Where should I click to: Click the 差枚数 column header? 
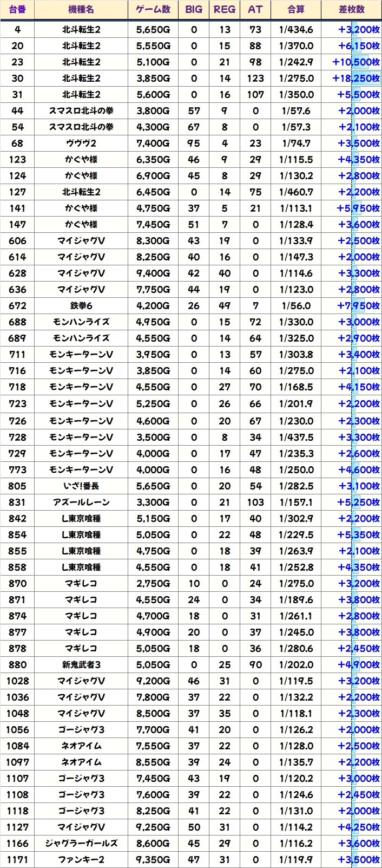(351, 10)
